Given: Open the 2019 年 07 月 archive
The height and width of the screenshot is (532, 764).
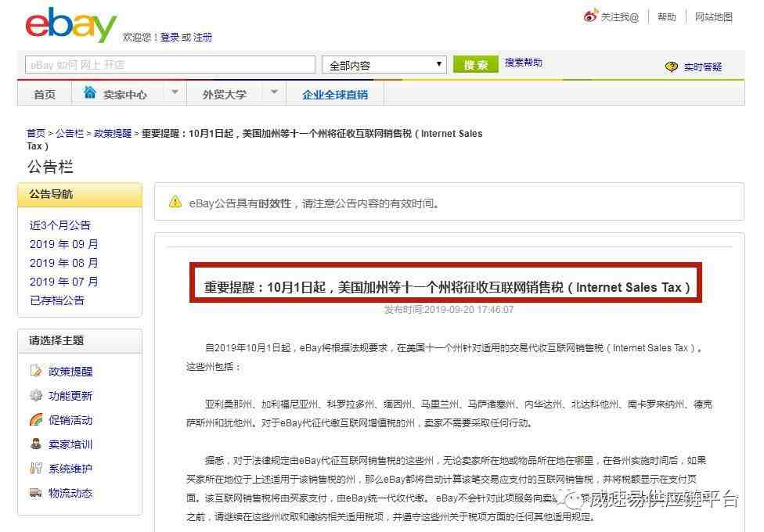Looking at the screenshot, I should (64, 282).
